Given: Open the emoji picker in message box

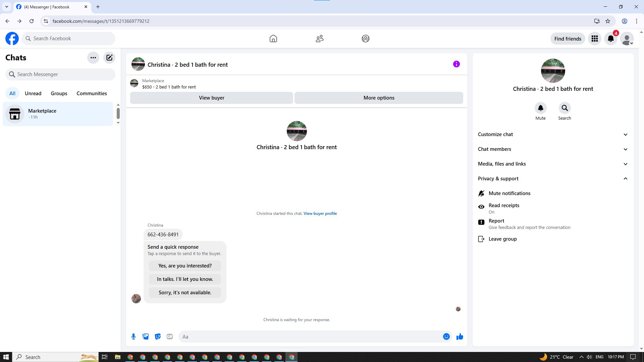Looking at the screenshot, I should point(446,337).
